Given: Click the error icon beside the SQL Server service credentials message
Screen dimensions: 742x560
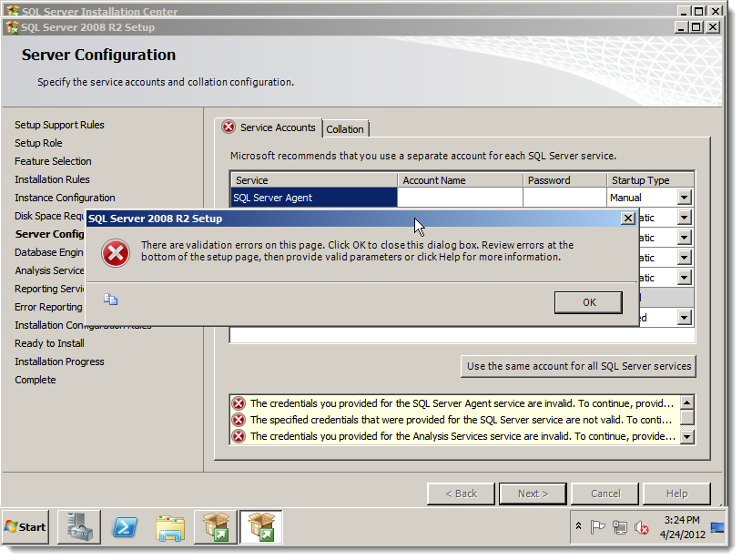Looking at the screenshot, I should point(239,420).
